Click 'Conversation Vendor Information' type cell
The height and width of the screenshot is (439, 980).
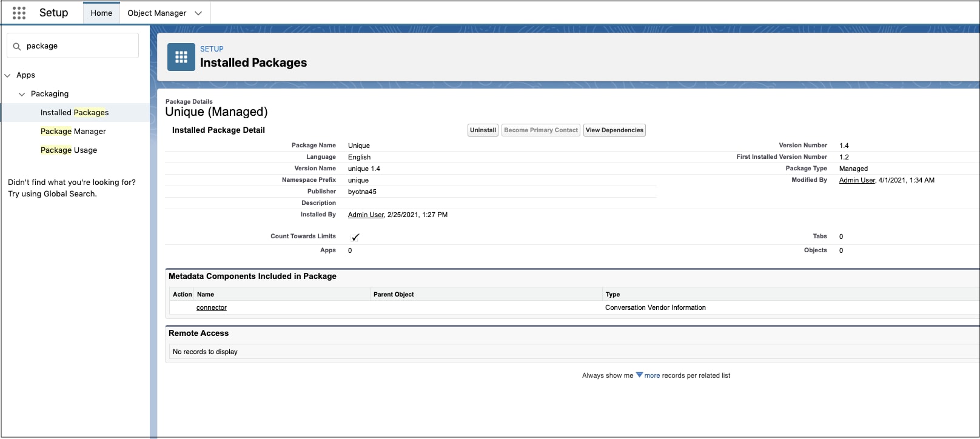click(656, 308)
